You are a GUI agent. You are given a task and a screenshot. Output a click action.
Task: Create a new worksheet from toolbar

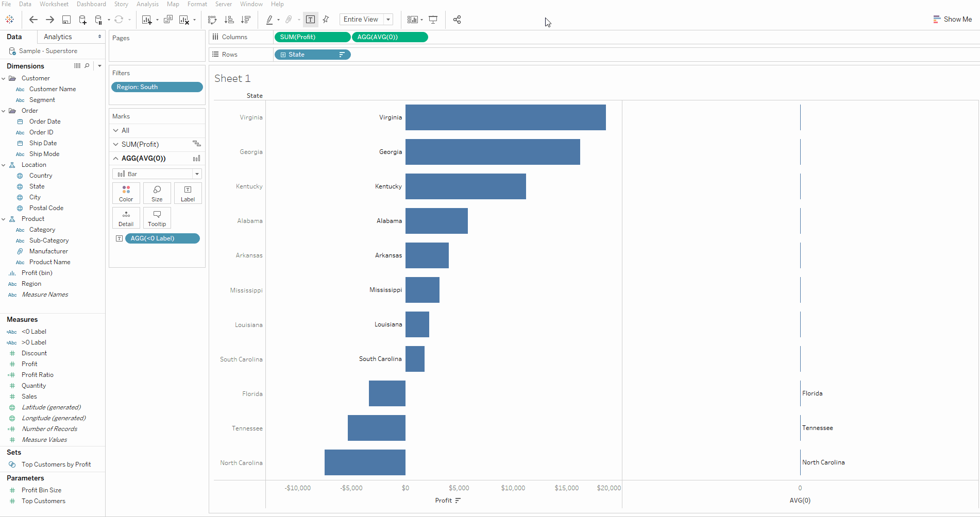pyautogui.click(x=147, y=20)
